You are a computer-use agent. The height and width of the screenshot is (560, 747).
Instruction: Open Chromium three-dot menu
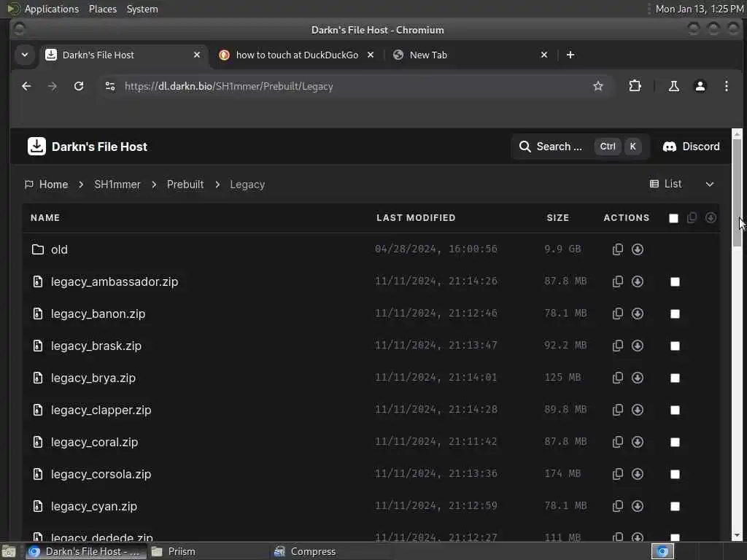click(726, 86)
